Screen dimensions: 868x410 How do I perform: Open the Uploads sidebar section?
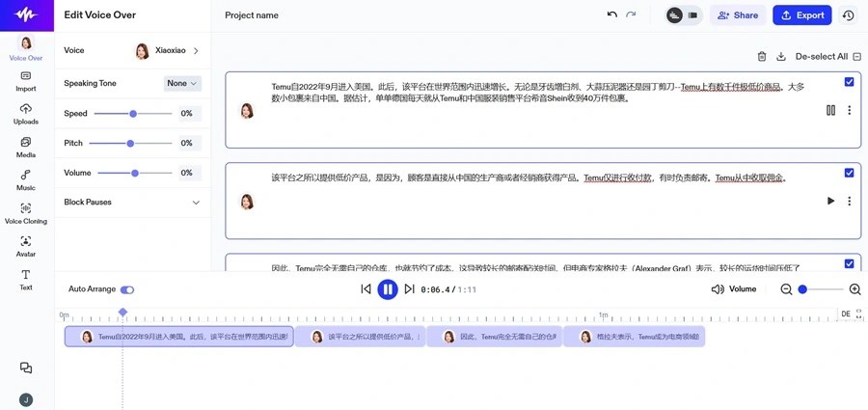click(x=26, y=114)
